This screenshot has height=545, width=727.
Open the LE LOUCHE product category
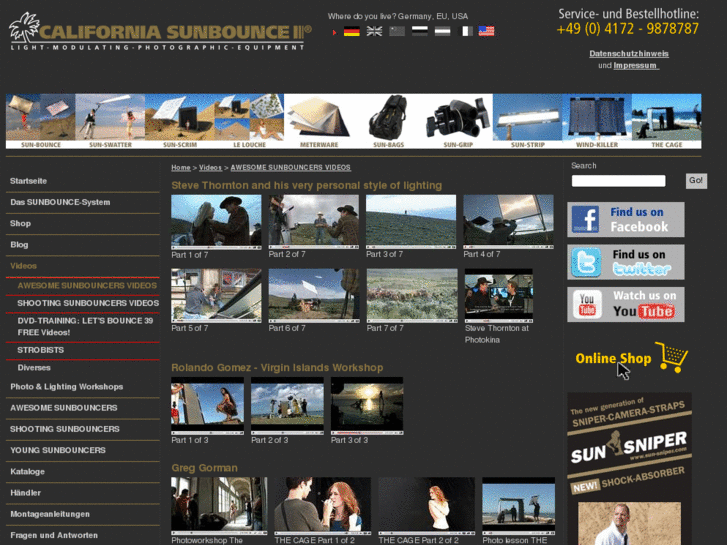(x=249, y=121)
